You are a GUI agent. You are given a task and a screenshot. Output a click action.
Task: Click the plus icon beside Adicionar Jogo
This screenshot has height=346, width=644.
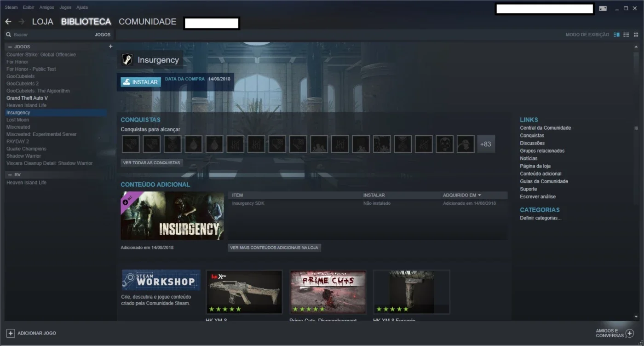point(10,333)
